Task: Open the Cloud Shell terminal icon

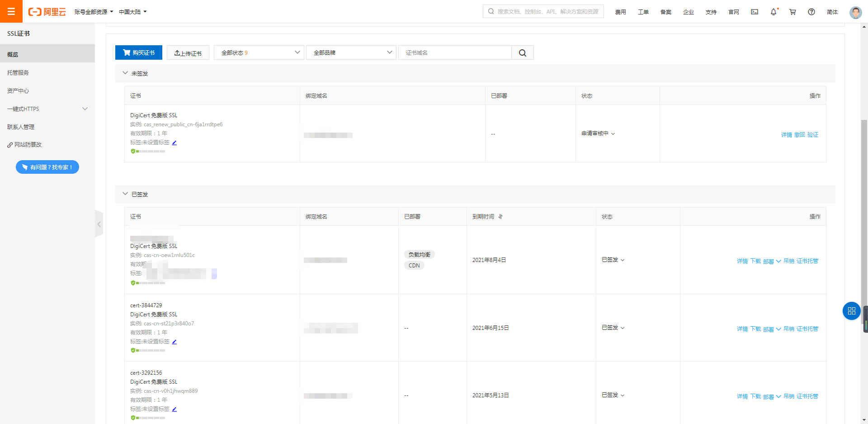Action: point(755,12)
